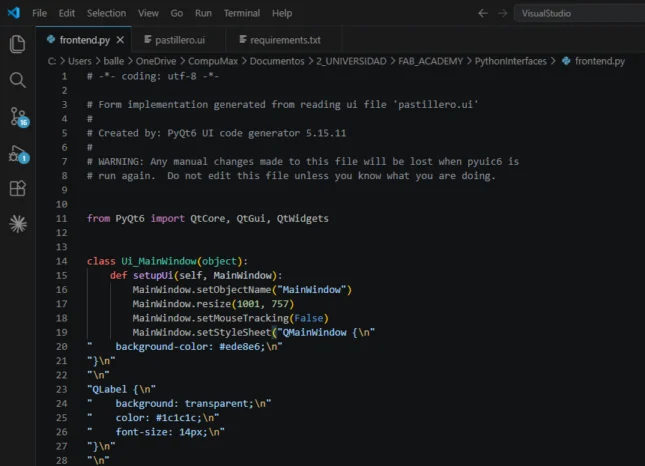The width and height of the screenshot is (645, 466).
Task: Select breadcrumb segment balle
Action: 114,61
